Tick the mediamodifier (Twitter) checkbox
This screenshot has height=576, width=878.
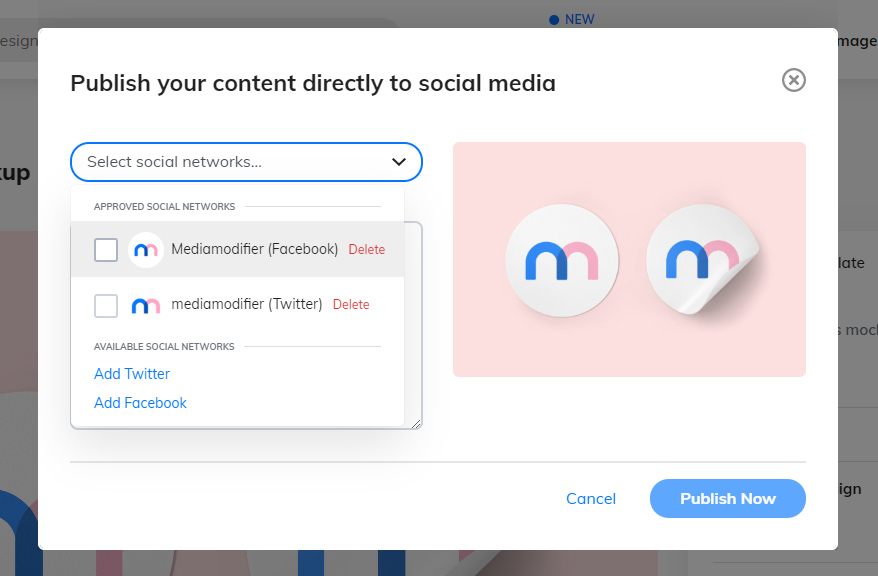coord(106,305)
